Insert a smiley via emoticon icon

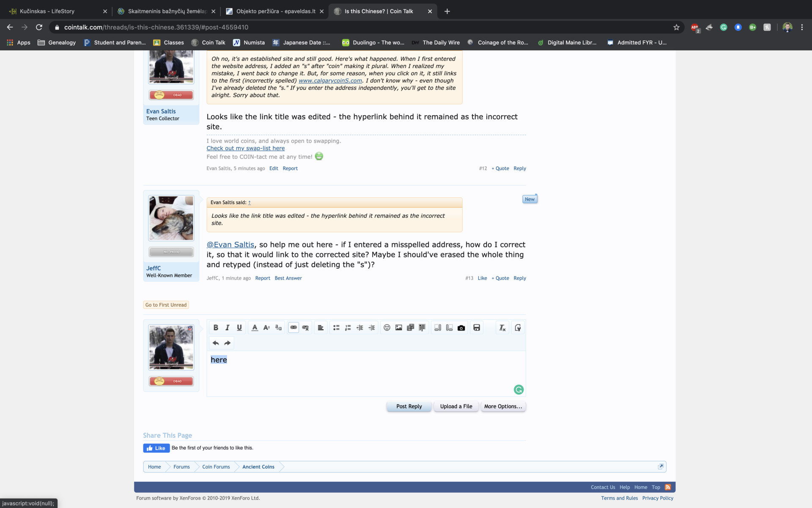387,328
